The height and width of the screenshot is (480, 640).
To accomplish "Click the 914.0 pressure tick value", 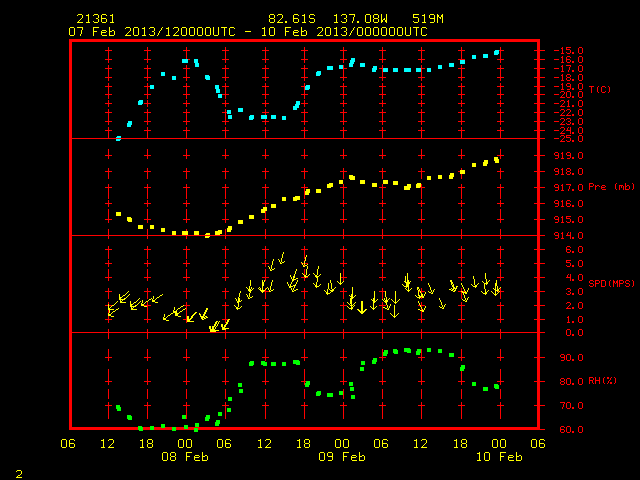I will pos(568,236).
